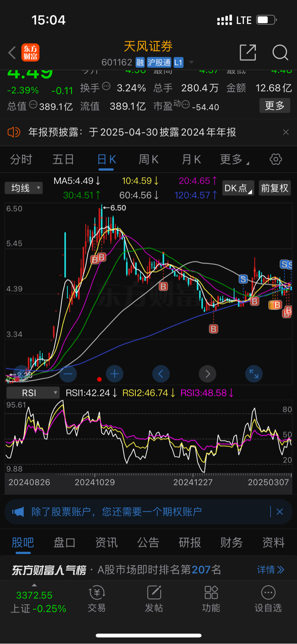Screen dimensions: 297x644
Task: Open the 研报 tab
Action: [190, 543]
